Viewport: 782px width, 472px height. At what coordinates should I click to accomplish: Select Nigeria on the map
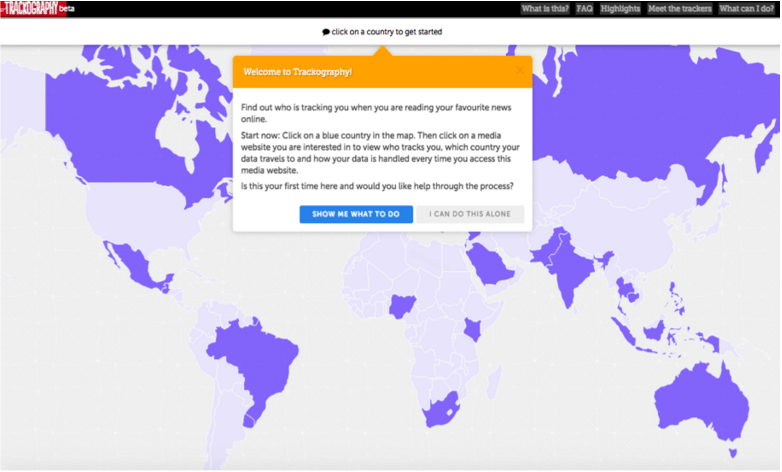click(x=401, y=305)
